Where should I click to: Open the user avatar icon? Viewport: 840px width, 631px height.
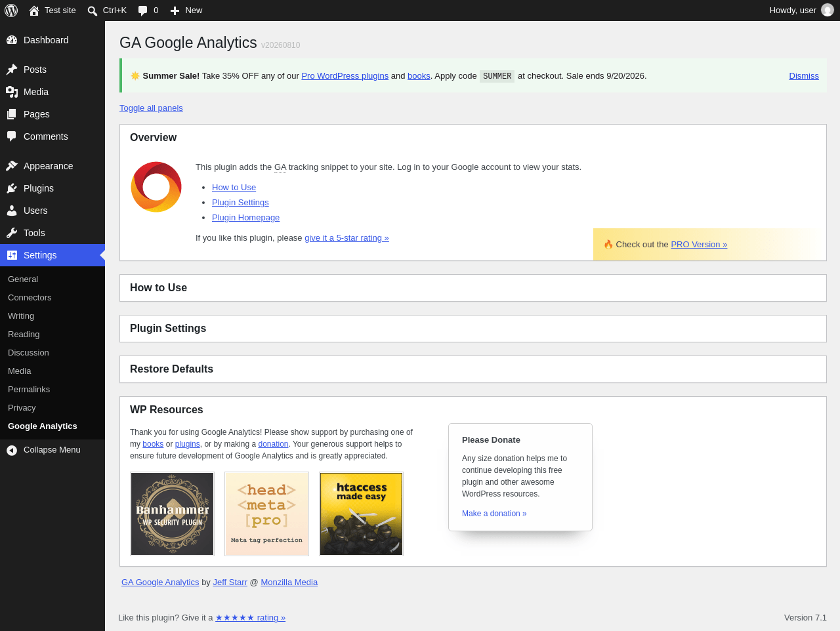point(828,10)
